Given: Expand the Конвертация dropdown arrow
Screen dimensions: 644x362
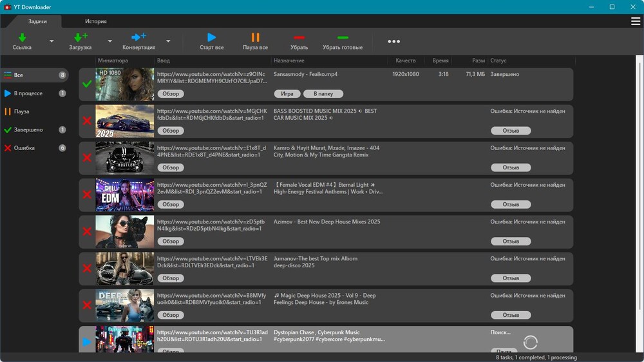Looking at the screenshot, I should [x=168, y=41].
